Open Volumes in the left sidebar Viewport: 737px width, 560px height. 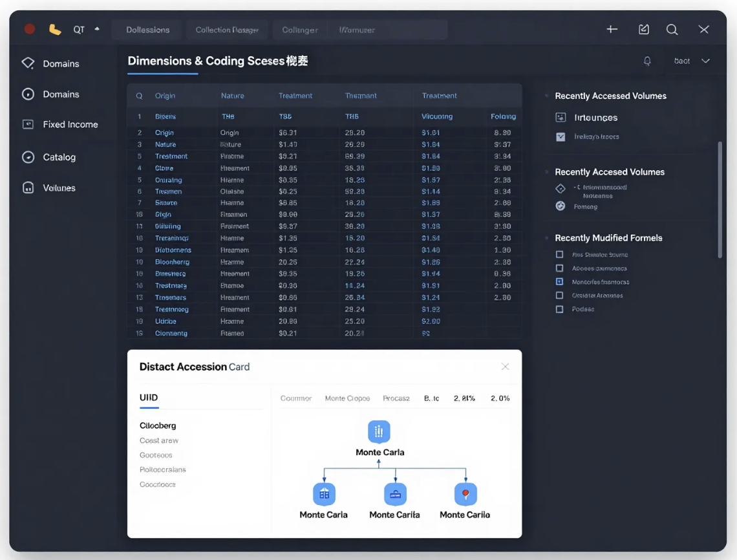59,188
